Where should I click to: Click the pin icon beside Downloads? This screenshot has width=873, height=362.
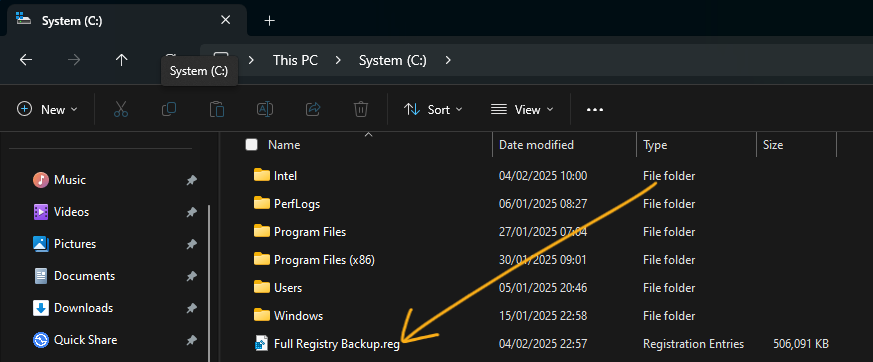pyautogui.click(x=191, y=308)
